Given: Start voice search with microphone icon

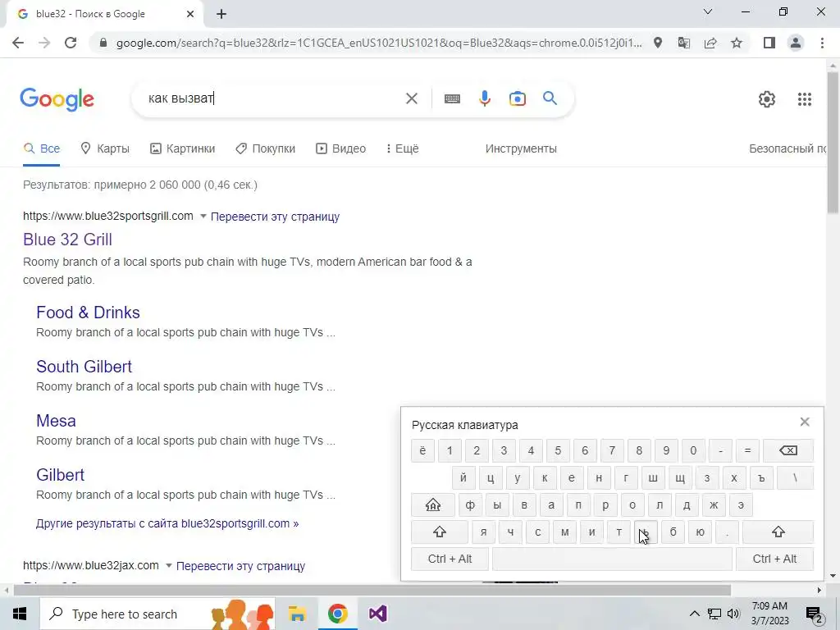Looking at the screenshot, I should point(485,98).
